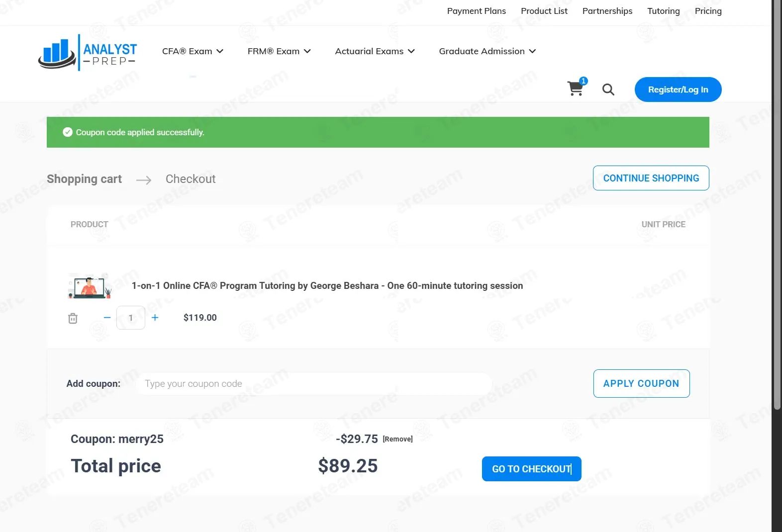The width and height of the screenshot is (782, 532).
Task: Select the Checkout step
Action: point(191,179)
